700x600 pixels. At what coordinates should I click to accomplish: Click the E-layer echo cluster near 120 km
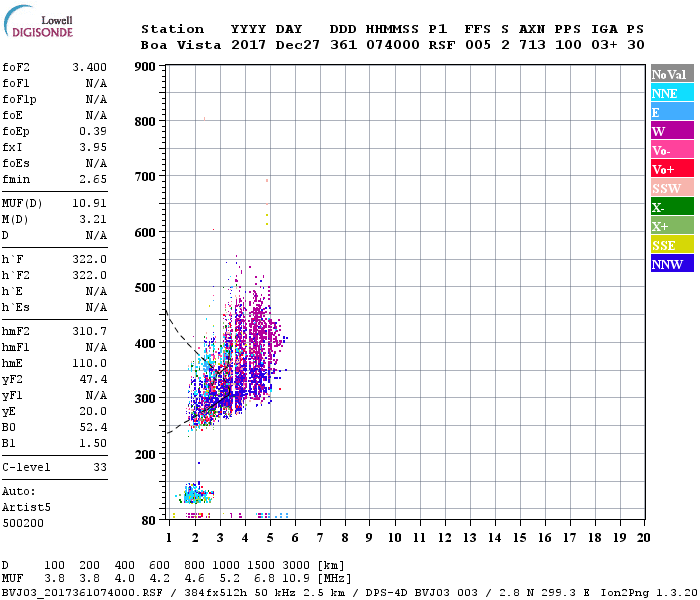[x=195, y=494]
